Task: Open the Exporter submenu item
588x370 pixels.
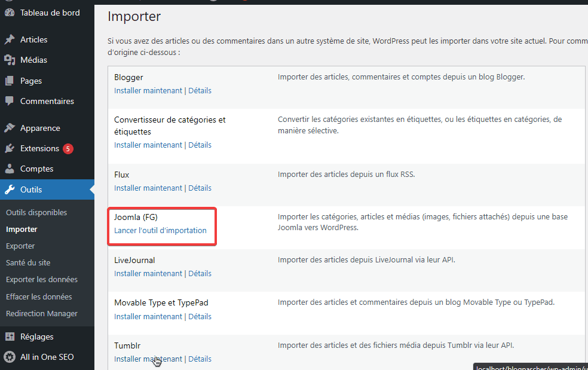Action: (x=20, y=246)
